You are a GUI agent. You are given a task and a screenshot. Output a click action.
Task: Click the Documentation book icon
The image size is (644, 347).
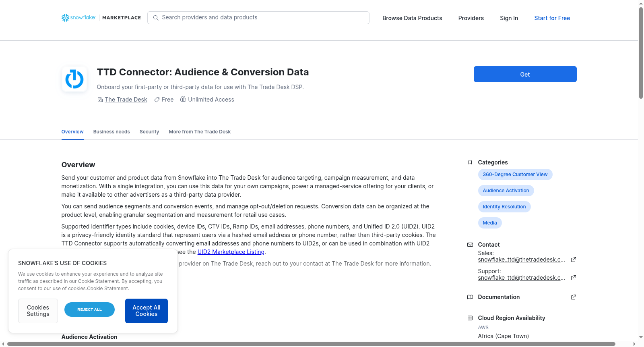tap(470, 297)
